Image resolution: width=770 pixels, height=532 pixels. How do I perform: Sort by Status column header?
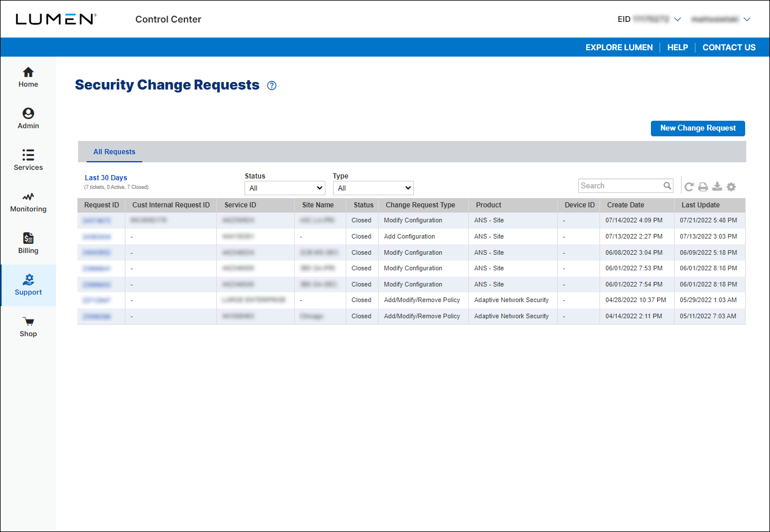click(x=363, y=205)
